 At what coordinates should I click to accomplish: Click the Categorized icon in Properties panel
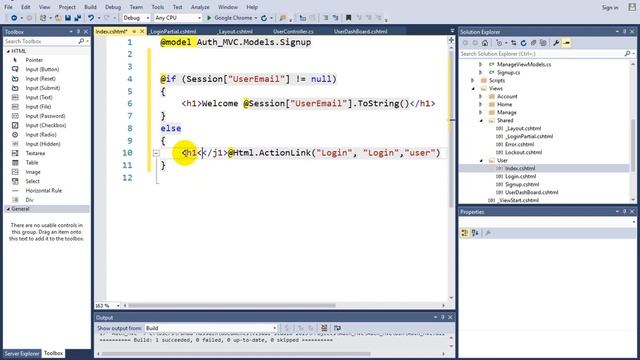(x=464, y=233)
